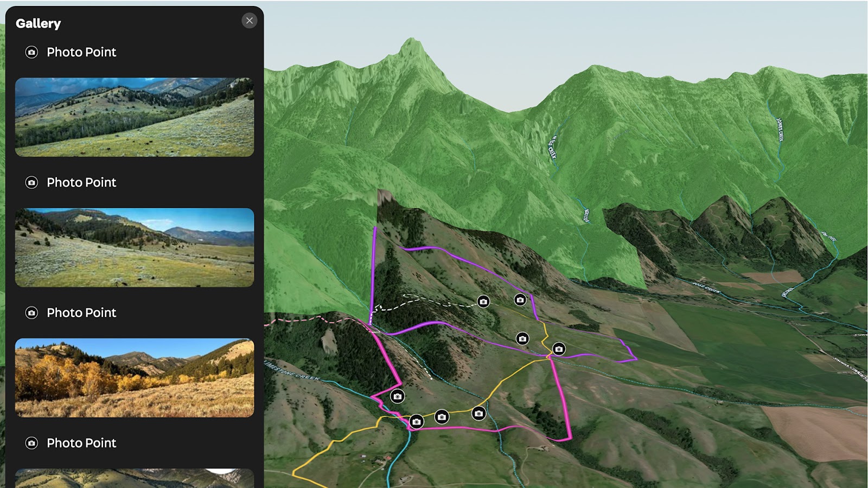Click the camera icon beside fourth Photo Point
Screen dimensions: 868x488
(x=31, y=443)
